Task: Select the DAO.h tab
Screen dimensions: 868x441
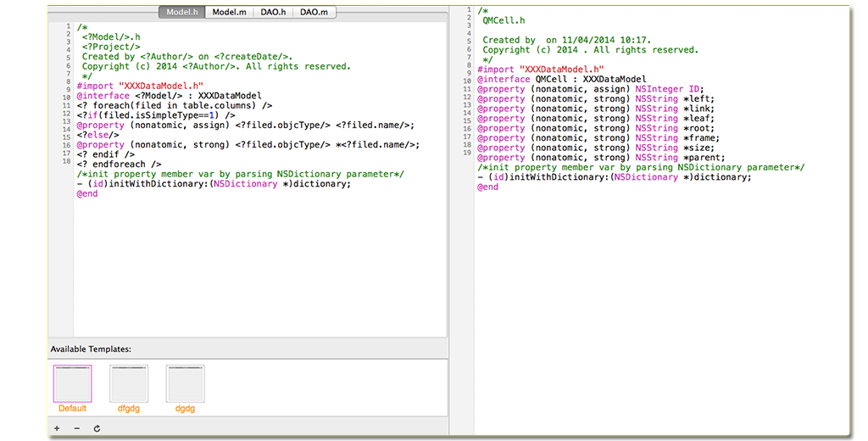Action: point(274,12)
